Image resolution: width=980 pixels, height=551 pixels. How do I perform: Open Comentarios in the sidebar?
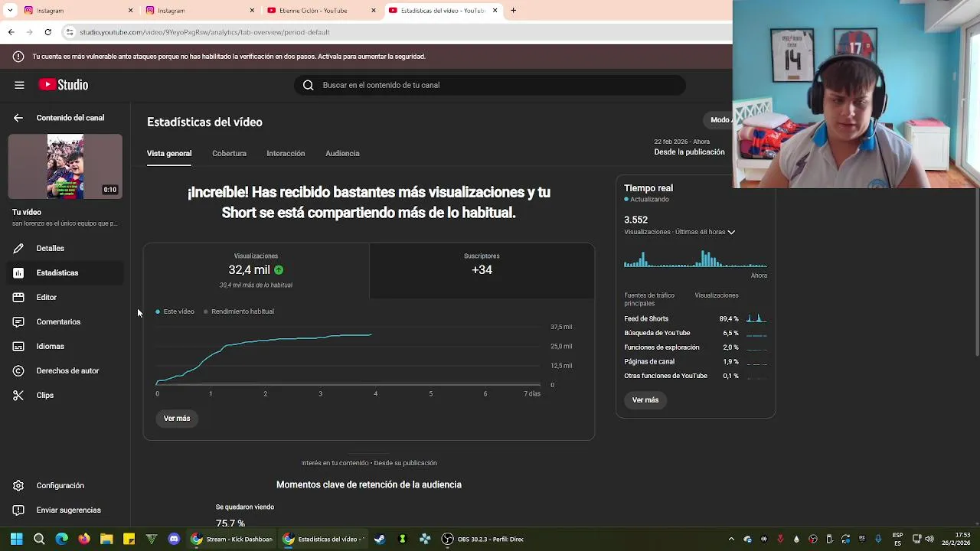(x=65, y=321)
